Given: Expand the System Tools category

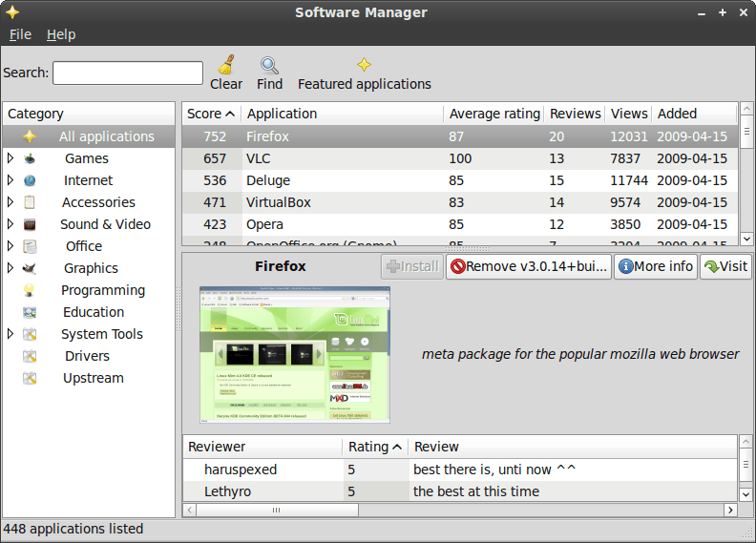Looking at the screenshot, I should (x=10, y=333).
